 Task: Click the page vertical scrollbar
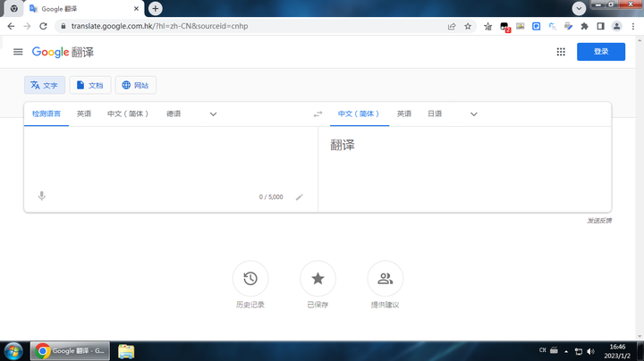click(640, 188)
